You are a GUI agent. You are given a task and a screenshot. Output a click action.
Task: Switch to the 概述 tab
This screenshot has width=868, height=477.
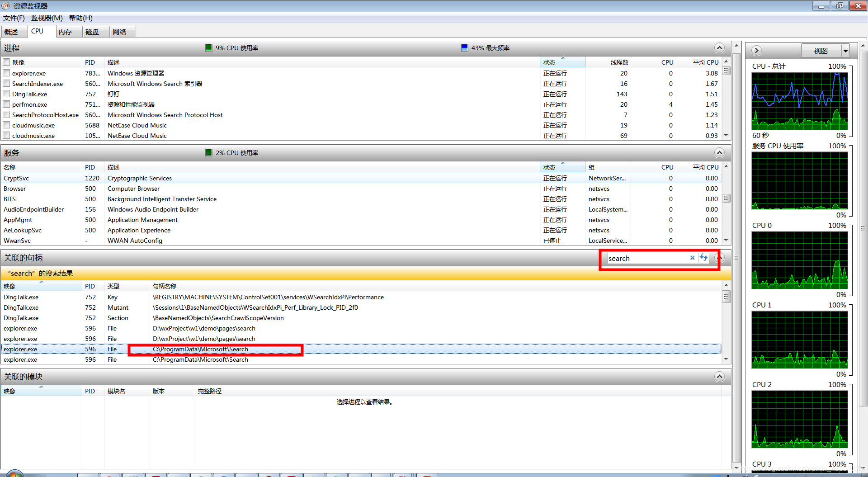(14, 32)
